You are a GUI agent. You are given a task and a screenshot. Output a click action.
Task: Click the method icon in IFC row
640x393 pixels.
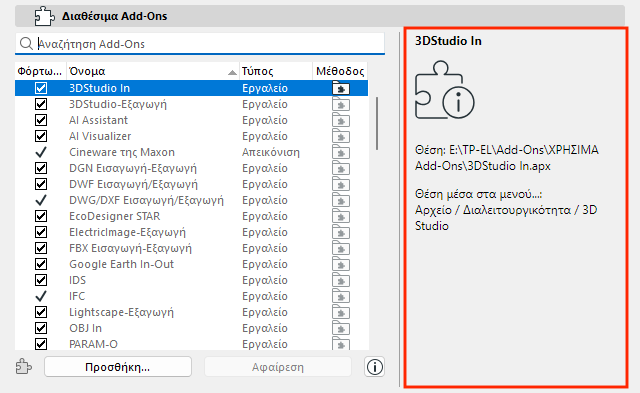pos(341,296)
